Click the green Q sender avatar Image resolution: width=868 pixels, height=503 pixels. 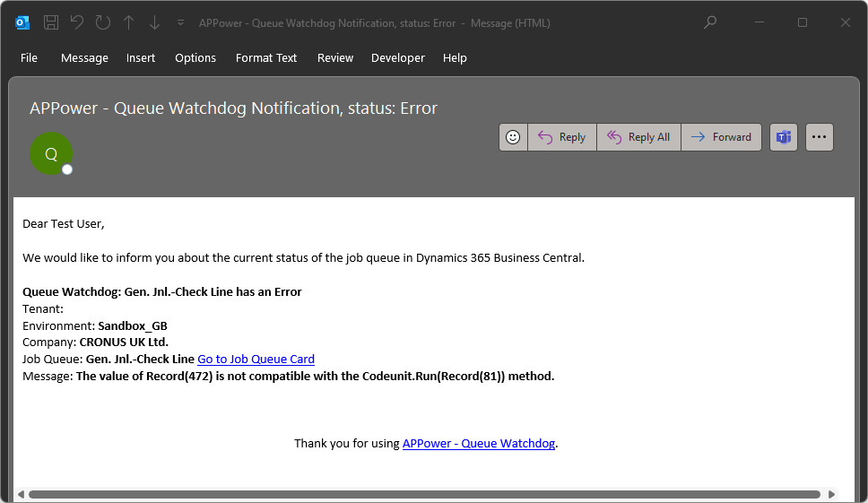(x=51, y=154)
